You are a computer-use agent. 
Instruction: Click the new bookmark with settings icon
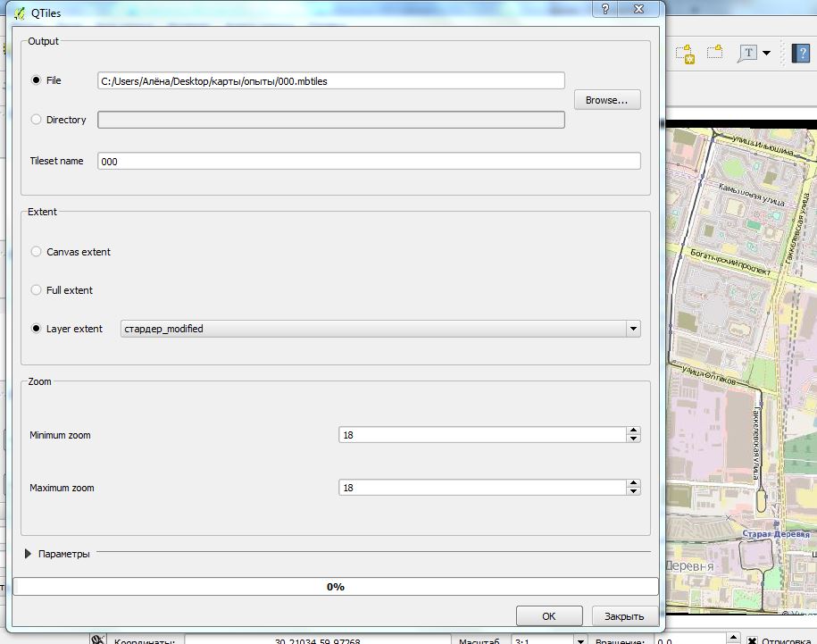[x=686, y=54]
